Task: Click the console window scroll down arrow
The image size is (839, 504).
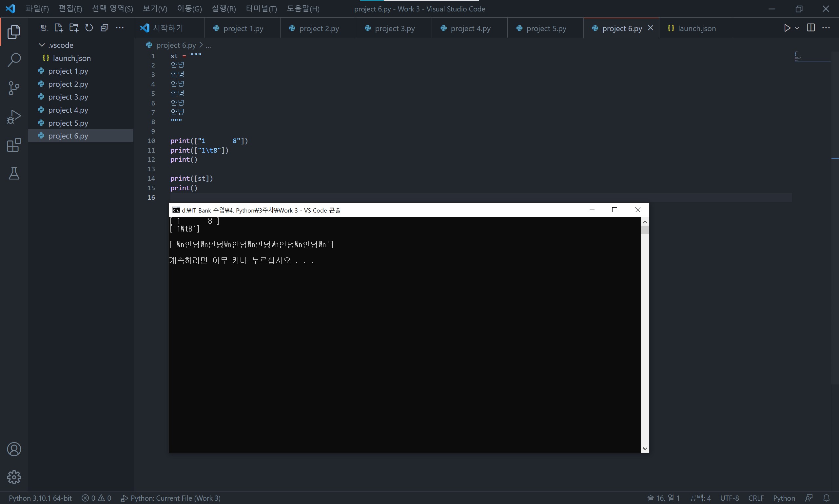Action: pos(645,449)
